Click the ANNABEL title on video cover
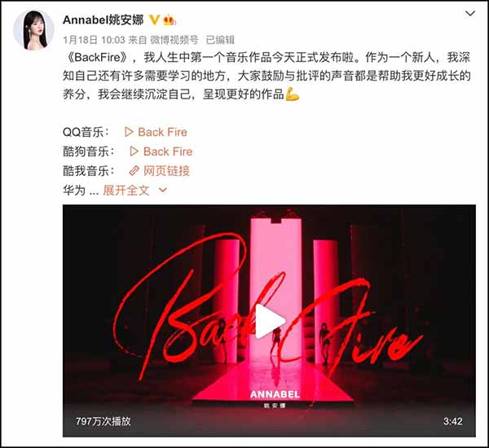The height and width of the screenshot is (448, 489). coord(275,394)
